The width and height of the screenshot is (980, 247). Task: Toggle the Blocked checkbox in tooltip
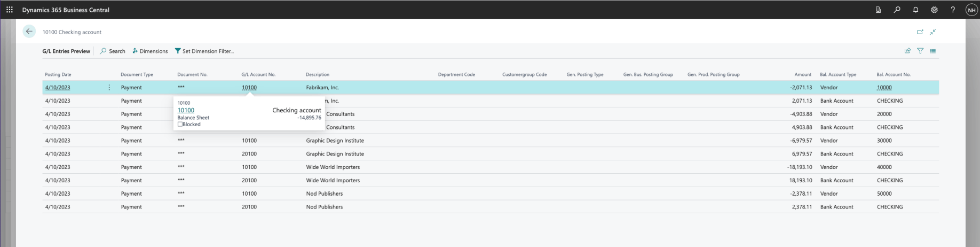click(180, 125)
